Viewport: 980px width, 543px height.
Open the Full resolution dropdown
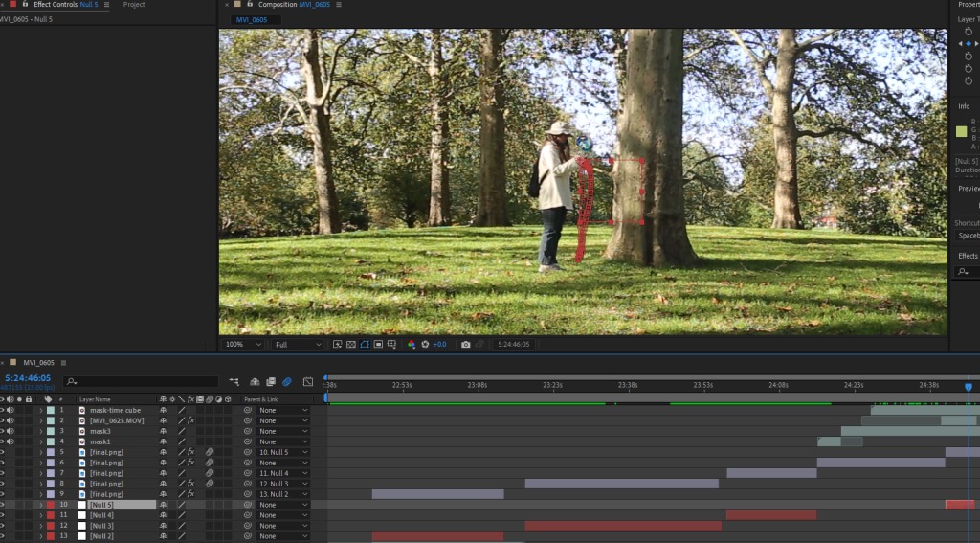click(x=298, y=344)
